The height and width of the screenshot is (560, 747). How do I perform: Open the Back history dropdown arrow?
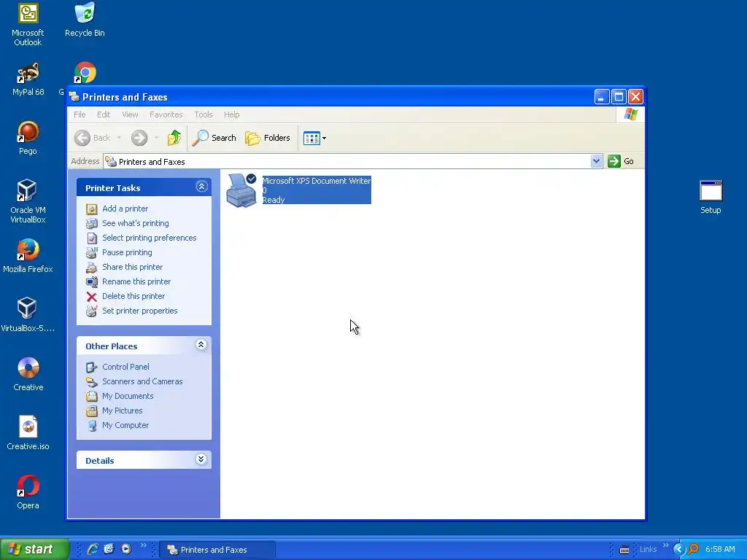tap(119, 138)
